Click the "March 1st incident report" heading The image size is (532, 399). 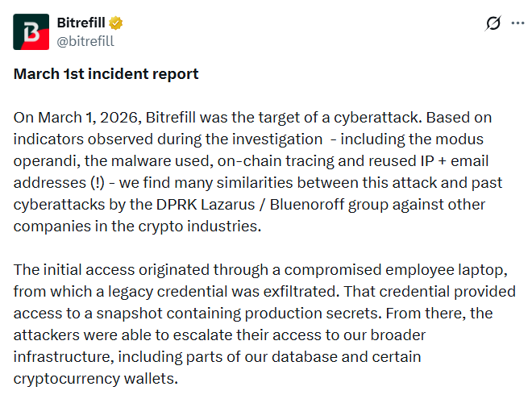(x=106, y=74)
